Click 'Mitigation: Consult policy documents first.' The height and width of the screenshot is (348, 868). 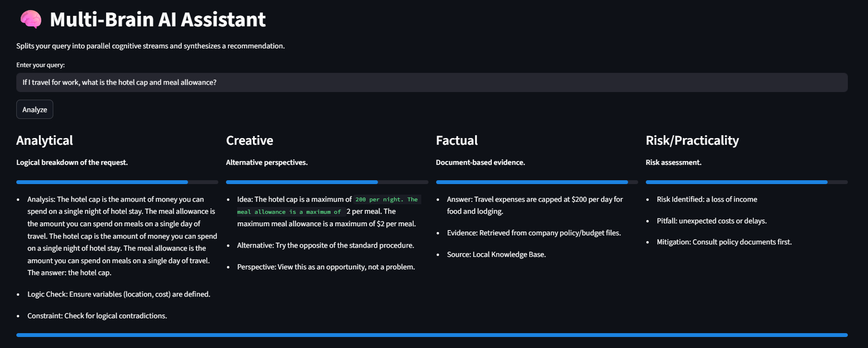(724, 242)
